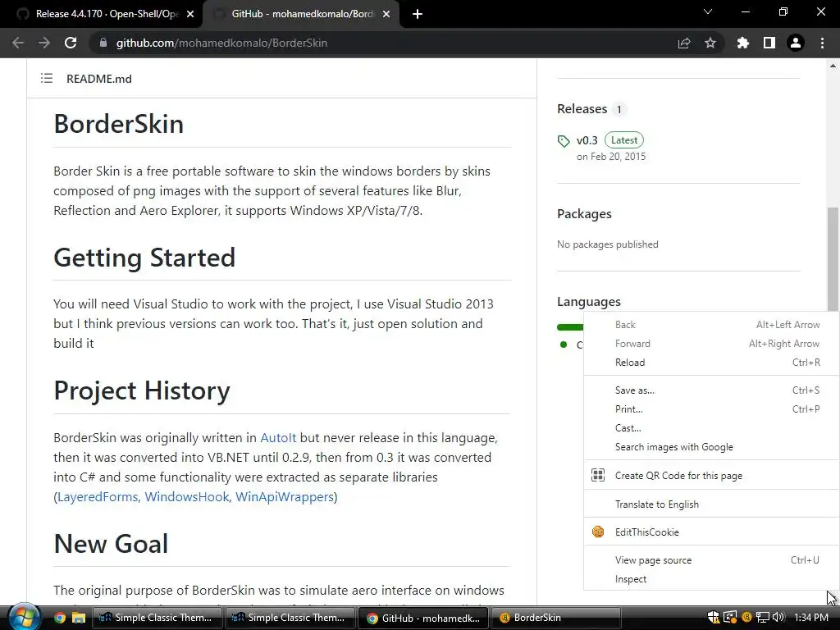Click the 'No packages published' text

[x=608, y=244]
